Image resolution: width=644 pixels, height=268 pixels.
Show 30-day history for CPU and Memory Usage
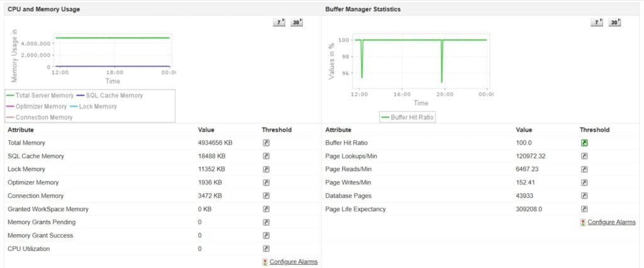click(297, 23)
